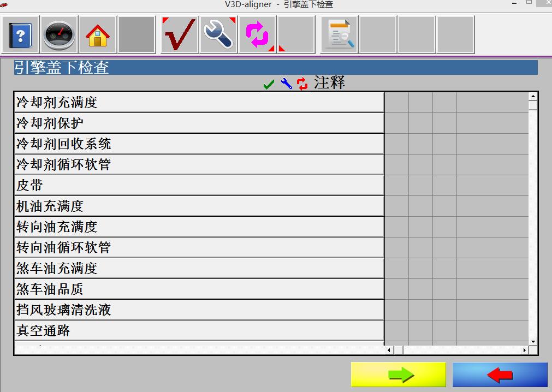Image resolution: width=552 pixels, height=392 pixels.
Task: Select the gray wrench toolbar icon
Action: pyautogui.click(x=218, y=35)
